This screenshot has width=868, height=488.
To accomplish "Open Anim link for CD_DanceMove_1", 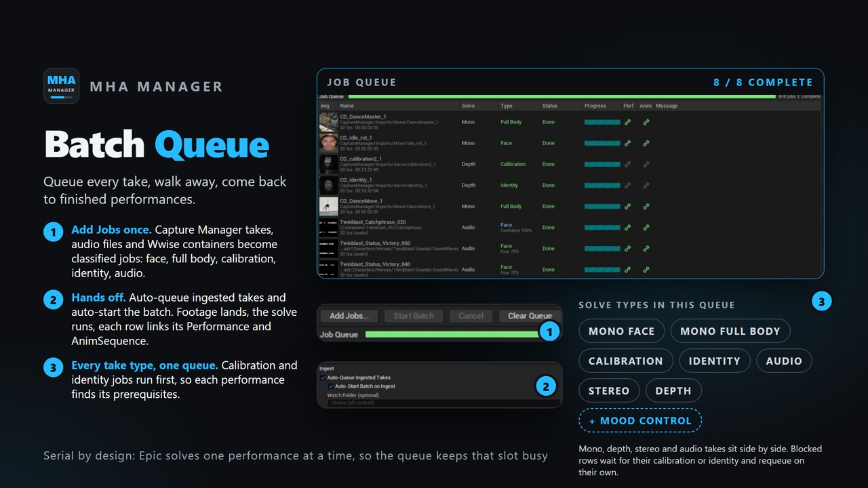I will point(646,206).
